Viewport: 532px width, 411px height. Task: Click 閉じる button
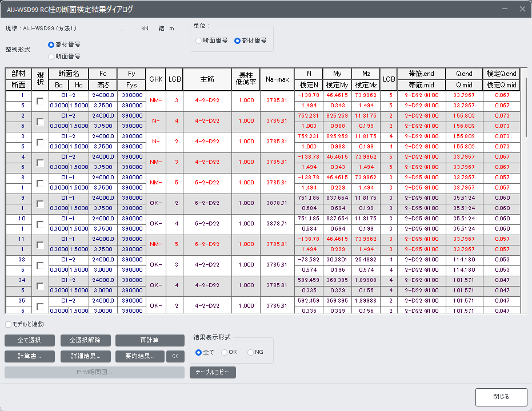(501, 397)
